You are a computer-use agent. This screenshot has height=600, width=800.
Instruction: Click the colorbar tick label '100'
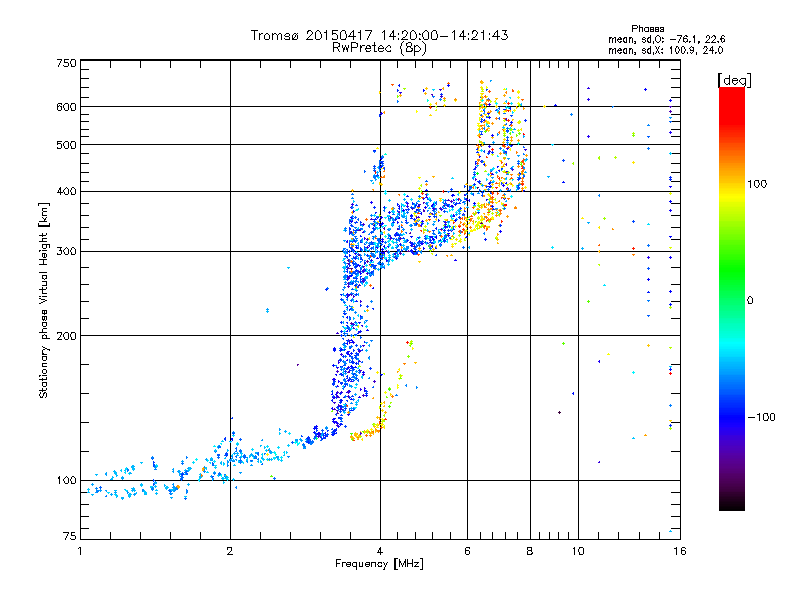(757, 184)
